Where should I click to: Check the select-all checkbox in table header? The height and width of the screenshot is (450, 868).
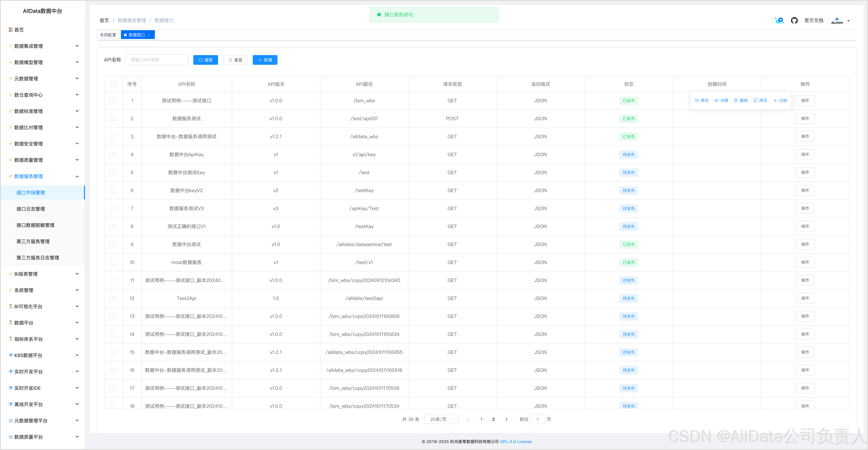pyautogui.click(x=113, y=84)
